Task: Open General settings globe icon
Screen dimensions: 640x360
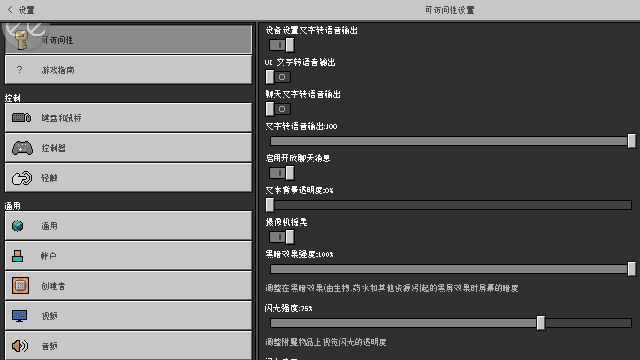Action: (18, 226)
